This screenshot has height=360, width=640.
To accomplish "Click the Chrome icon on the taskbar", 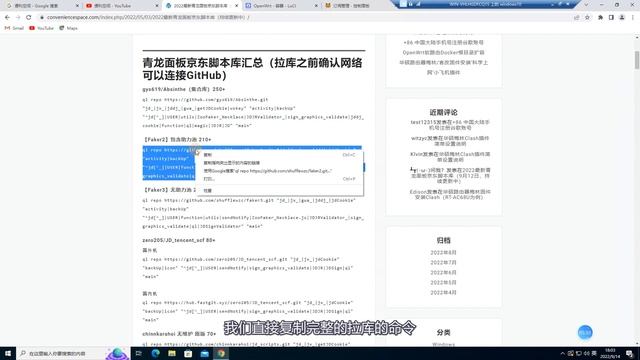I will (x=221, y=353).
